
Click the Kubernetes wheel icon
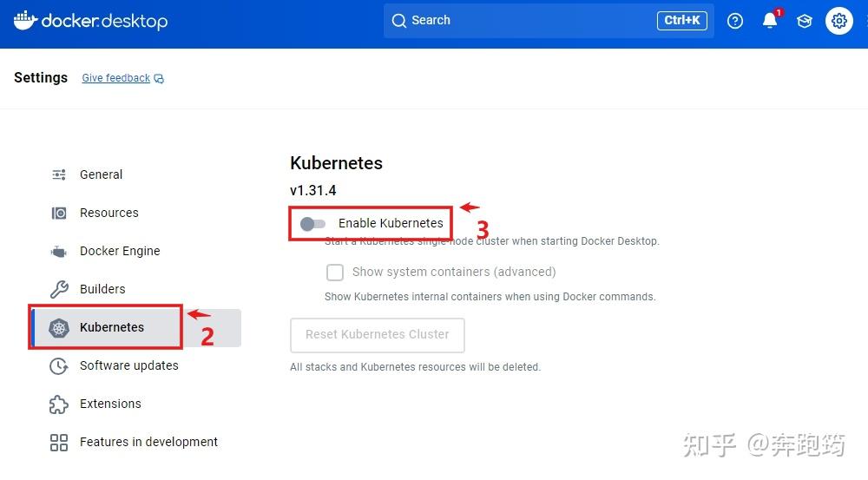59,328
